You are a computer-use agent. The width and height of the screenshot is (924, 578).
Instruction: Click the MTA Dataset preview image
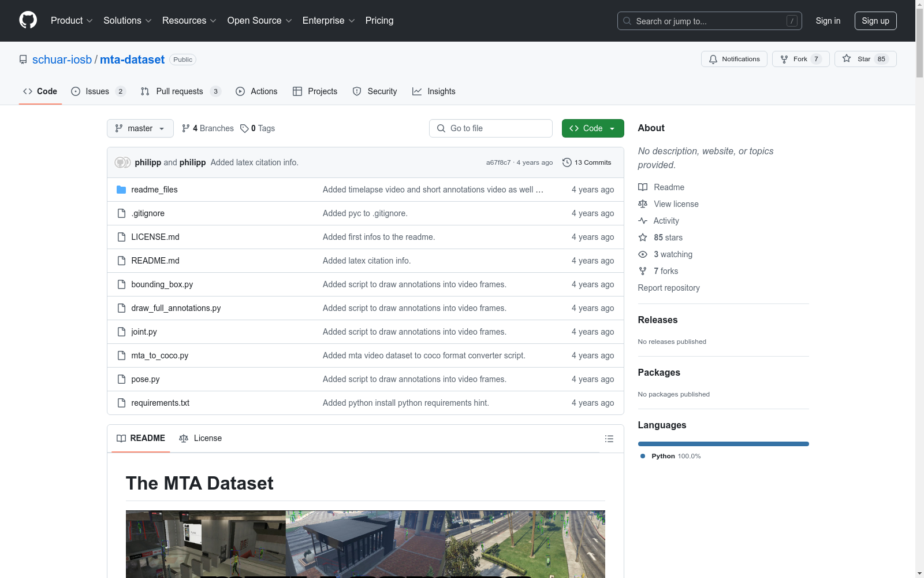coord(366,544)
